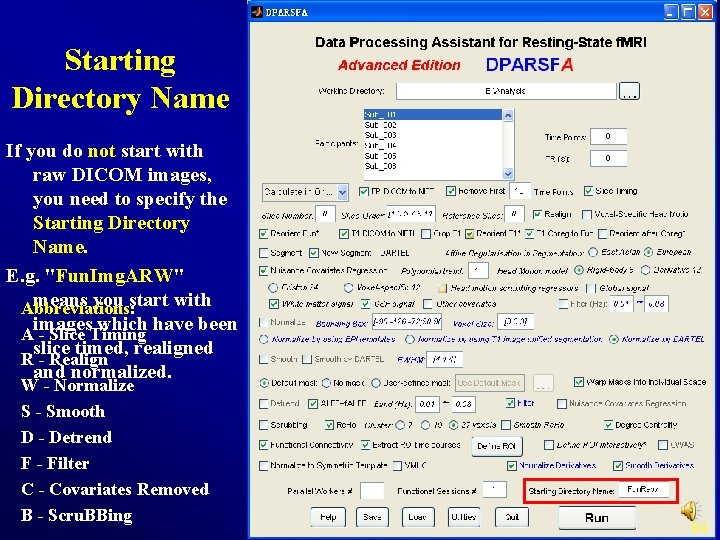Click the Load button
The image size is (720, 540).
(x=417, y=517)
